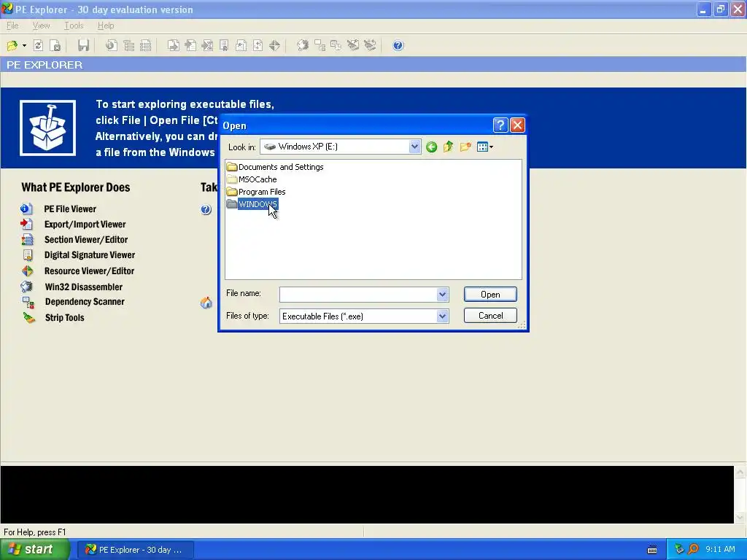Click the Up One Level folder icon

pos(449,147)
